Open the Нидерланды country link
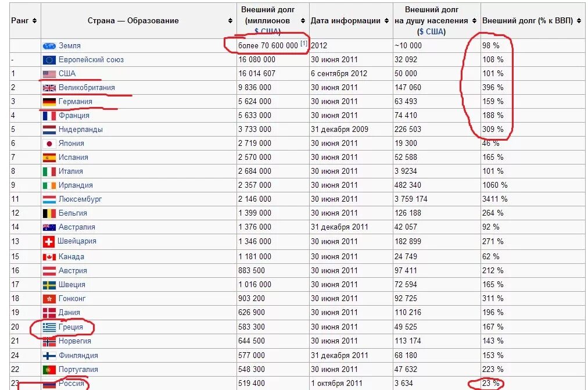Image resolution: width=588 pixels, height=390 pixels. pyautogui.click(x=80, y=130)
